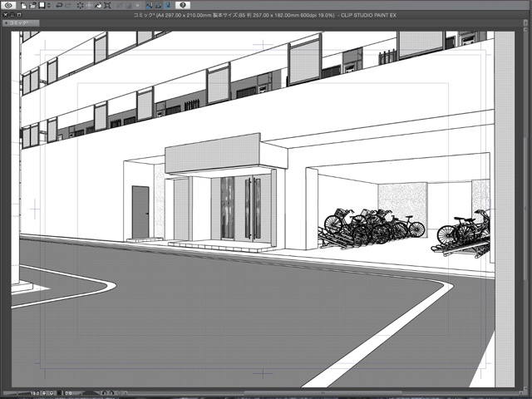The width and height of the screenshot is (532, 399).
Task: Click Clear Outside Selection icon
Action: click(x=89, y=6)
